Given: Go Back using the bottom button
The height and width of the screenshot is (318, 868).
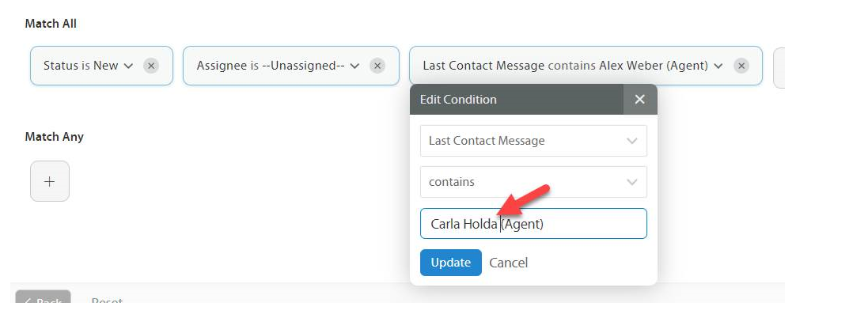Looking at the screenshot, I should [44, 301].
